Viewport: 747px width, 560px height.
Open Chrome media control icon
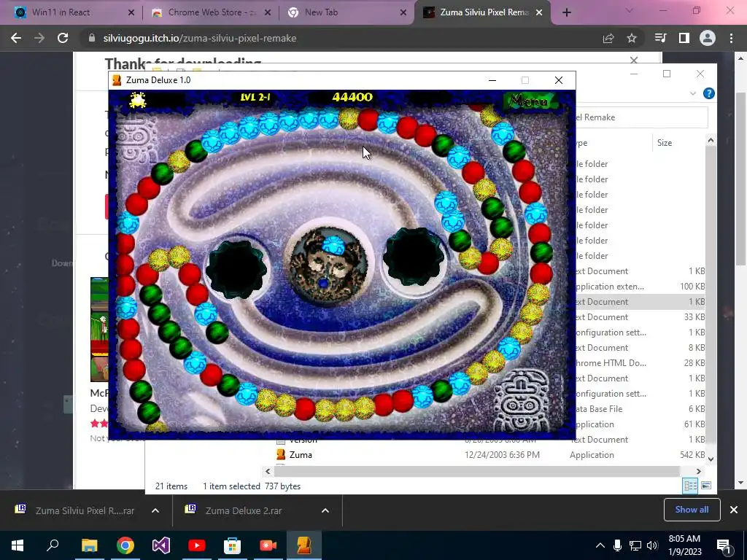pyautogui.click(x=660, y=38)
